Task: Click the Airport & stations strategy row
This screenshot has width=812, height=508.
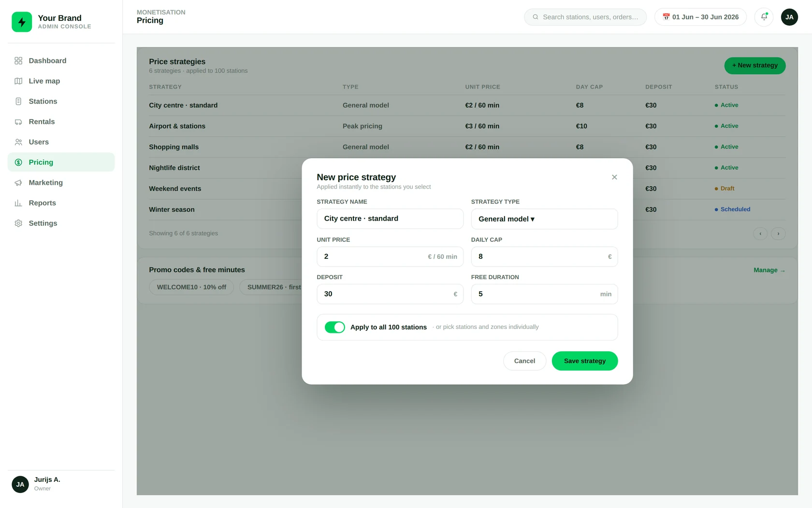Action: click(467, 126)
